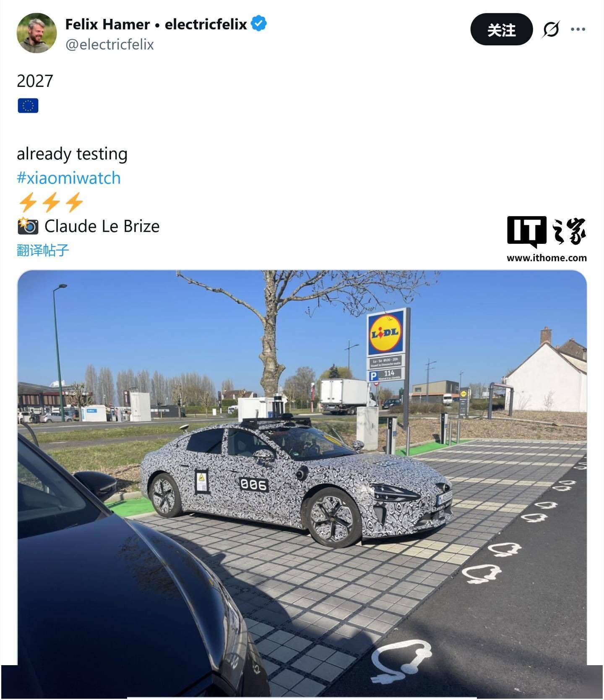Click the blue verified badge
This screenshot has width=604, height=700.
click(x=259, y=24)
